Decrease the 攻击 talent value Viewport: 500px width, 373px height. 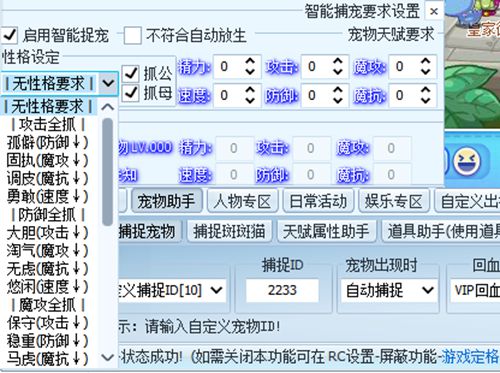point(338,71)
